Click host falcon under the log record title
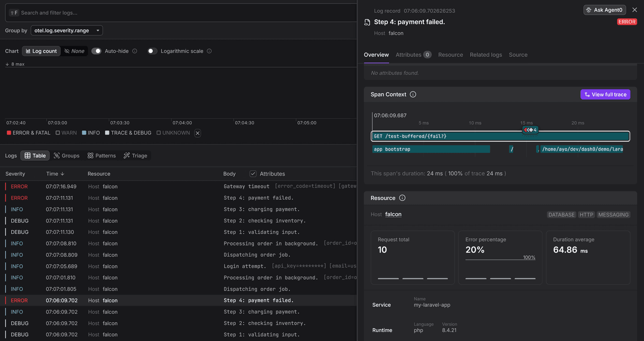This screenshot has height=341, width=644. pyautogui.click(x=396, y=33)
